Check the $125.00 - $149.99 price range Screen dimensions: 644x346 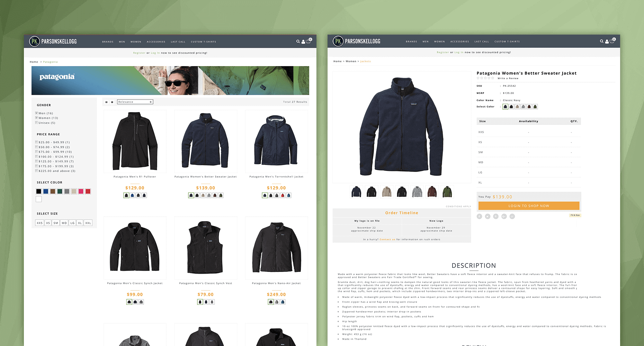36,161
